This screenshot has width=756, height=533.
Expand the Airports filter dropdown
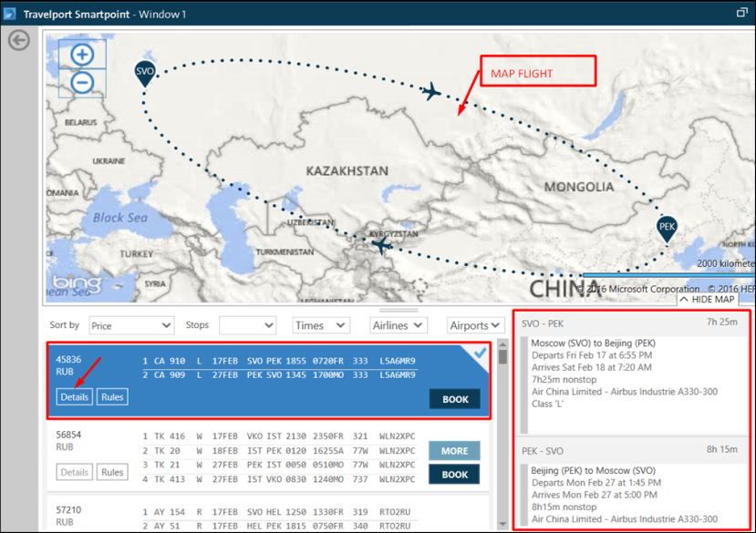(x=475, y=326)
